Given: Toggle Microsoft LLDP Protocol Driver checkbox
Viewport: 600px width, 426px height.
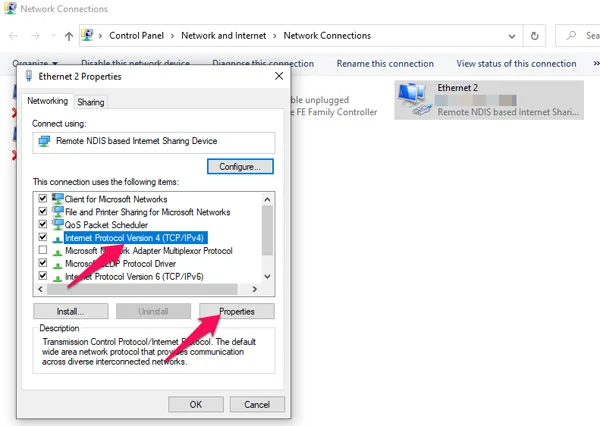Looking at the screenshot, I should 43,263.
